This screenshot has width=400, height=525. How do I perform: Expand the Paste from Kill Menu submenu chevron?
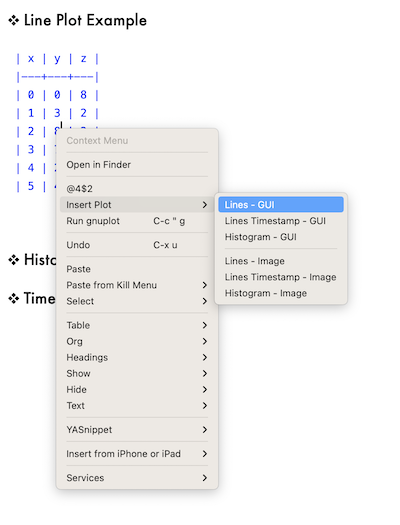[x=205, y=285]
